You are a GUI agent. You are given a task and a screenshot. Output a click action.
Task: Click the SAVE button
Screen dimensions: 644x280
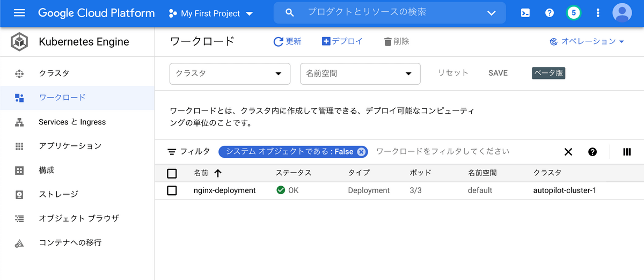[x=498, y=73]
